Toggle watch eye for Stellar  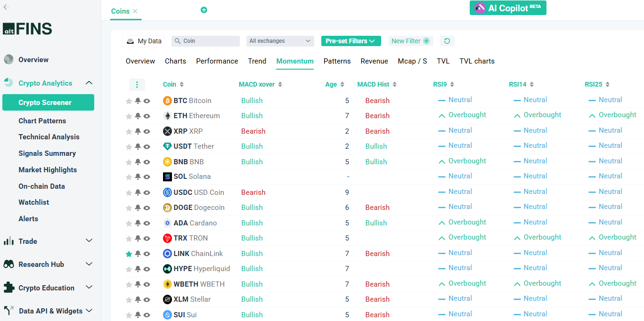click(147, 299)
